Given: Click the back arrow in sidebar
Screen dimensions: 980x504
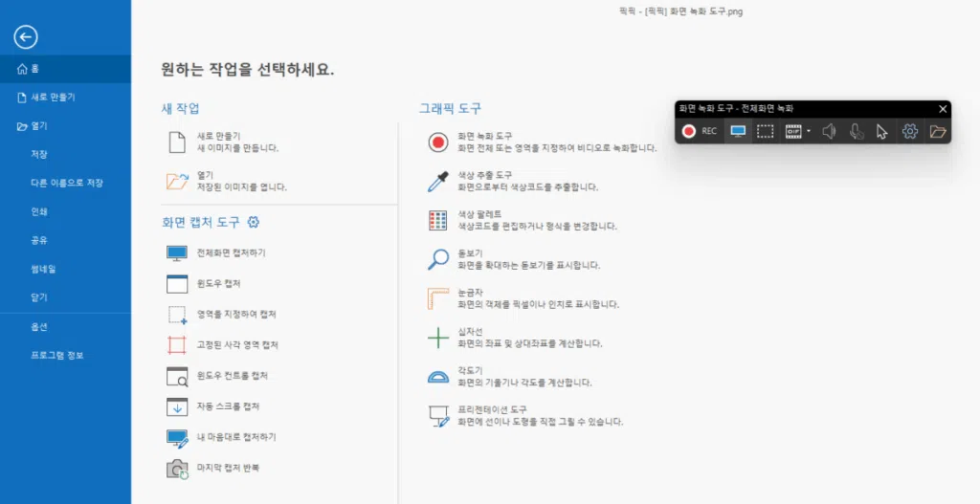Looking at the screenshot, I should pos(26,37).
